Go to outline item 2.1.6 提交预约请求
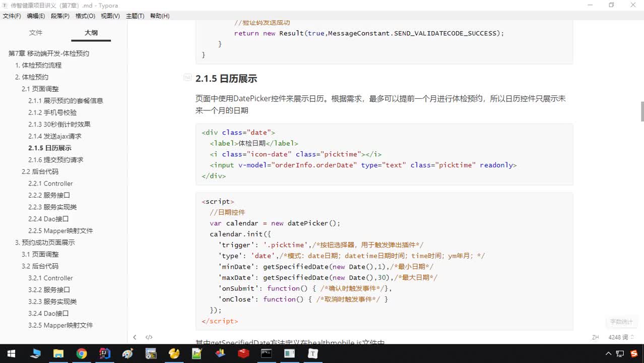644x363 pixels. (x=56, y=160)
